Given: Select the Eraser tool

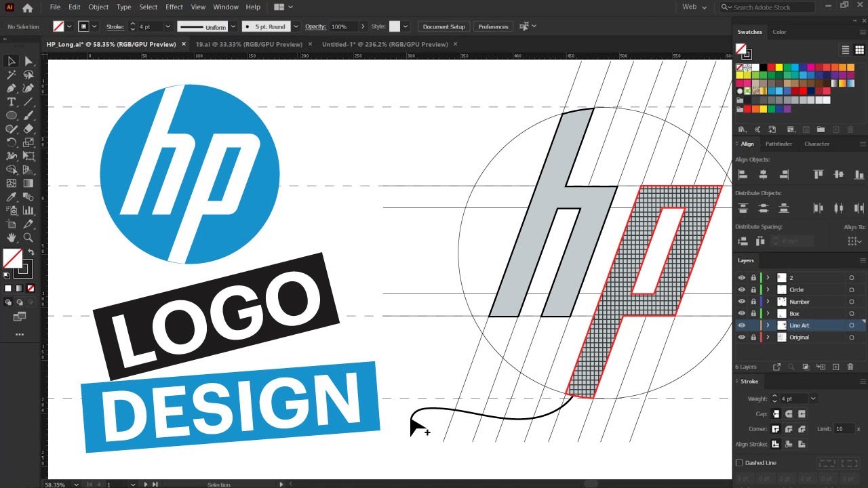Looking at the screenshot, I should pyautogui.click(x=28, y=129).
